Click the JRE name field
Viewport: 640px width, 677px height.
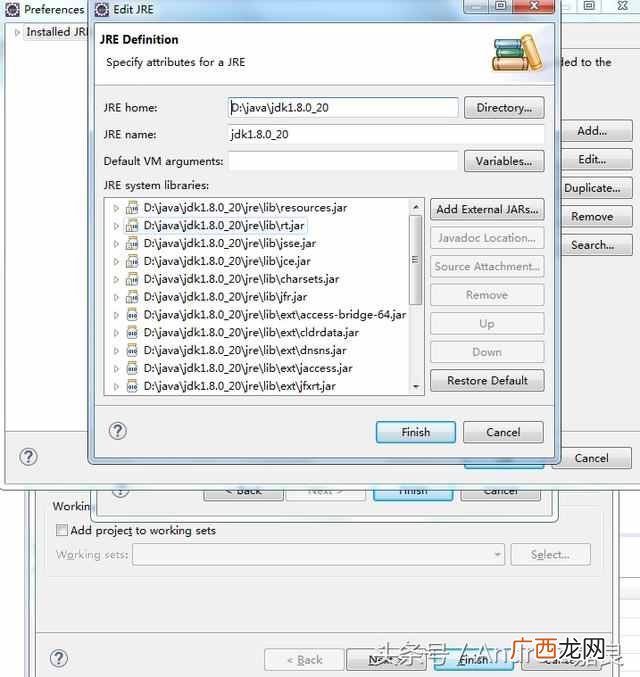pyautogui.click(x=386, y=134)
